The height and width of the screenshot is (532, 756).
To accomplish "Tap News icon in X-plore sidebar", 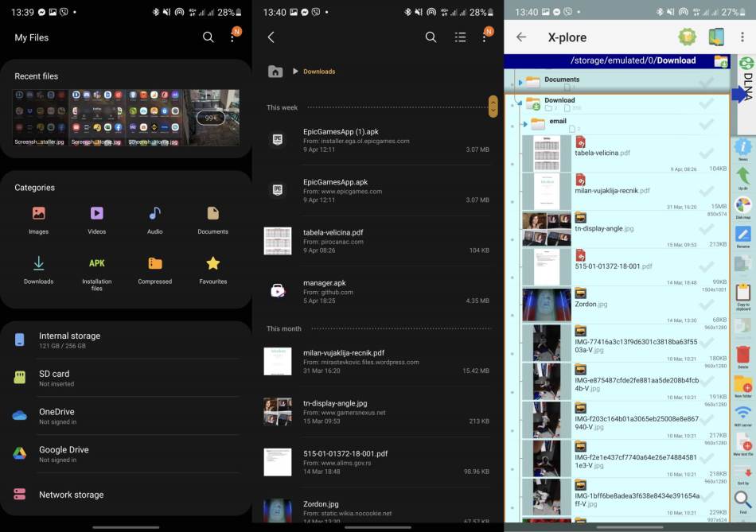I will [743, 150].
